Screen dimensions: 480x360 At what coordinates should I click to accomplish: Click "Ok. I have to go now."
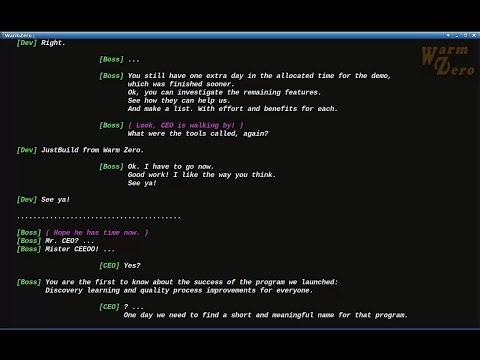pyautogui.click(x=171, y=167)
